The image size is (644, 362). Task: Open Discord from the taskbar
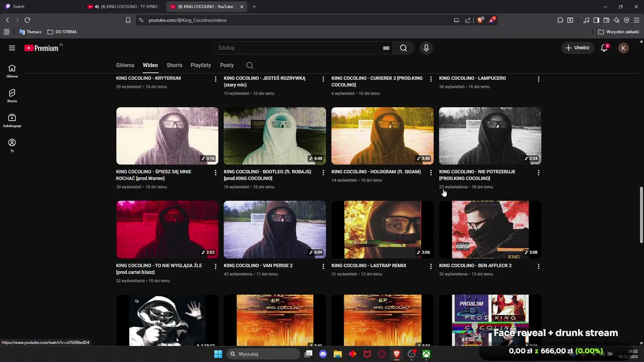click(323, 354)
